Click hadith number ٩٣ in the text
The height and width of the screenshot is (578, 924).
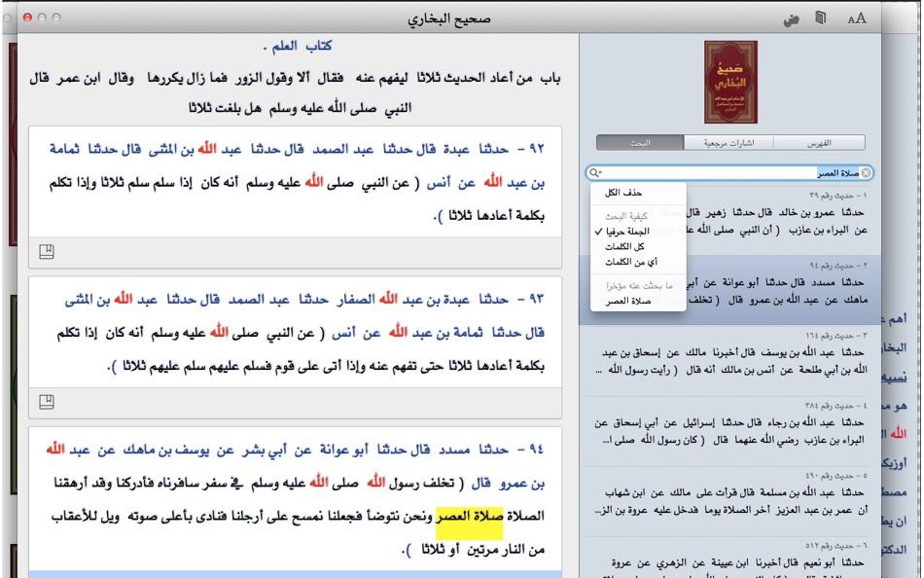(x=536, y=299)
